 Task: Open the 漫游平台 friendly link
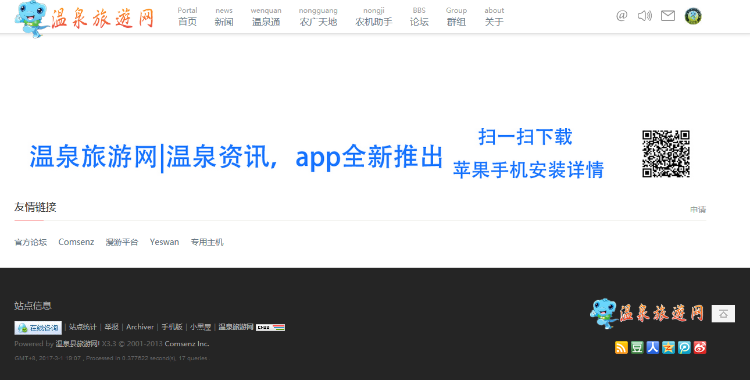point(122,242)
